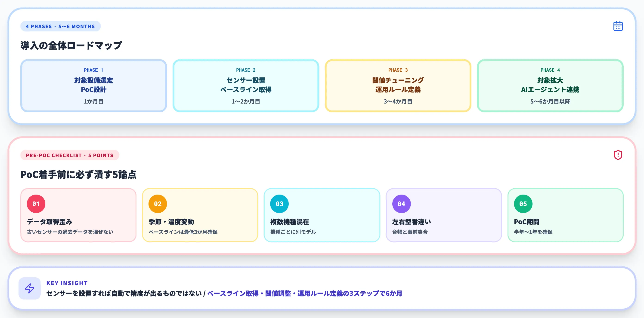The height and width of the screenshot is (318, 644).
Task: Open the PHASE 1 対象設備選定 card
Action: [93, 86]
